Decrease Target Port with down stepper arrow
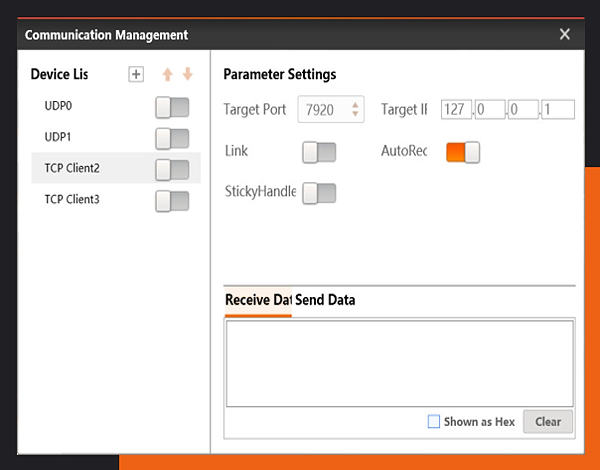600x470 pixels. [x=355, y=114]
